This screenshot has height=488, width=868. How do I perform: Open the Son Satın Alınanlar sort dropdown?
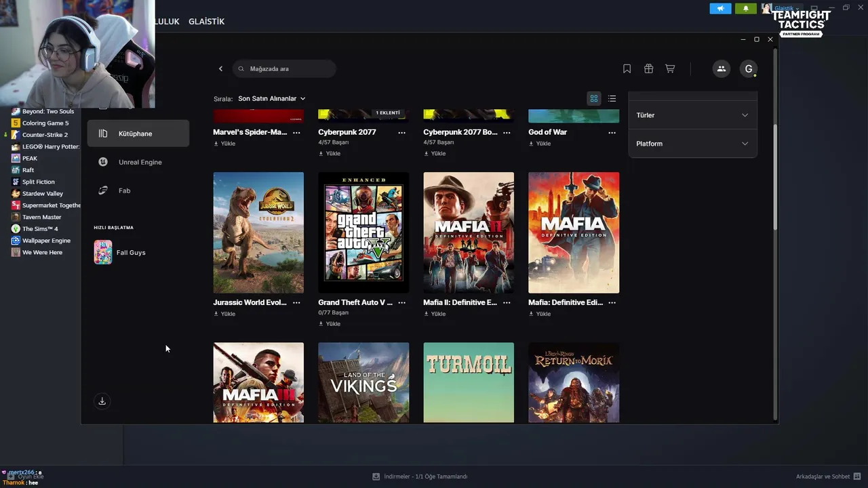(272, 99)
